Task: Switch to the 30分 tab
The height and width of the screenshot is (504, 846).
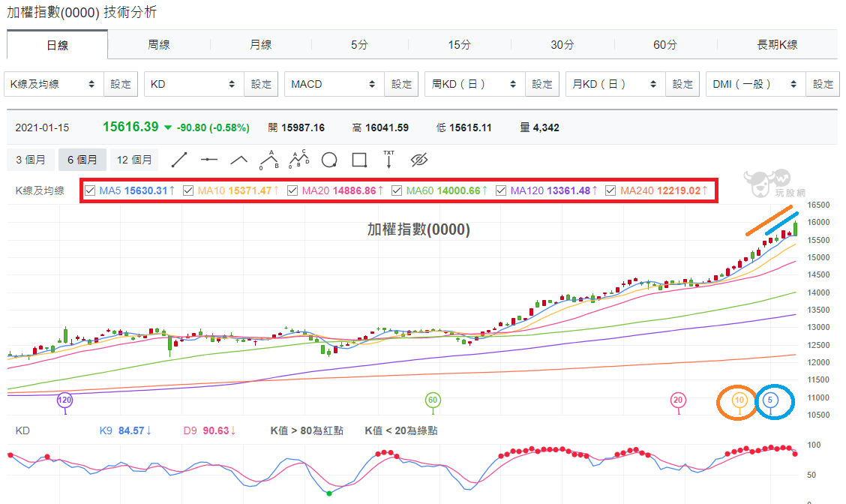Action: 562,45
